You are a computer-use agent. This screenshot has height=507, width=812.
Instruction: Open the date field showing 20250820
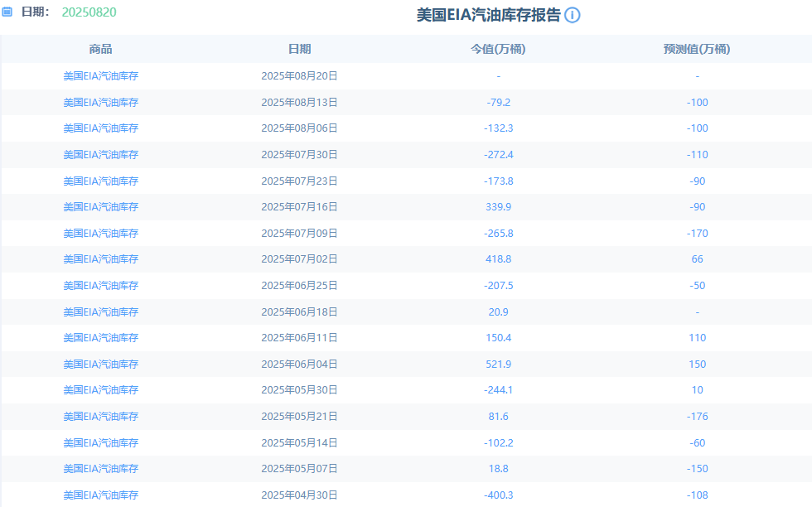pyautogui.click(x=89, y=12)
